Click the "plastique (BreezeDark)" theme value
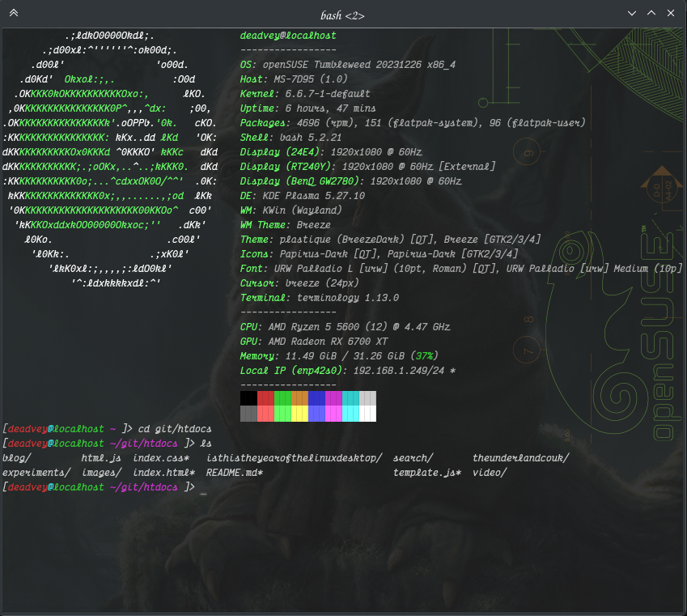Image resolution: width=687 pixels, height=616 pixels. [x=341, y=240]
